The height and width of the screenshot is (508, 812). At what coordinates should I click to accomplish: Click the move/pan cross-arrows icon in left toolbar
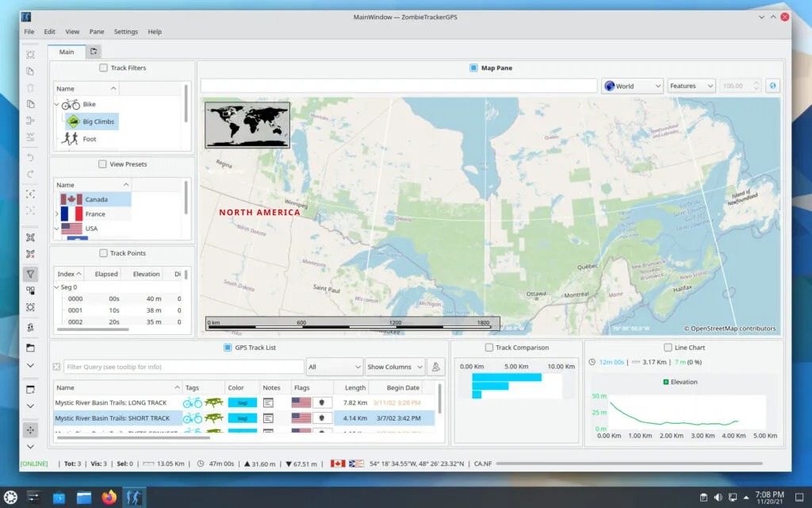click(30, 429)
